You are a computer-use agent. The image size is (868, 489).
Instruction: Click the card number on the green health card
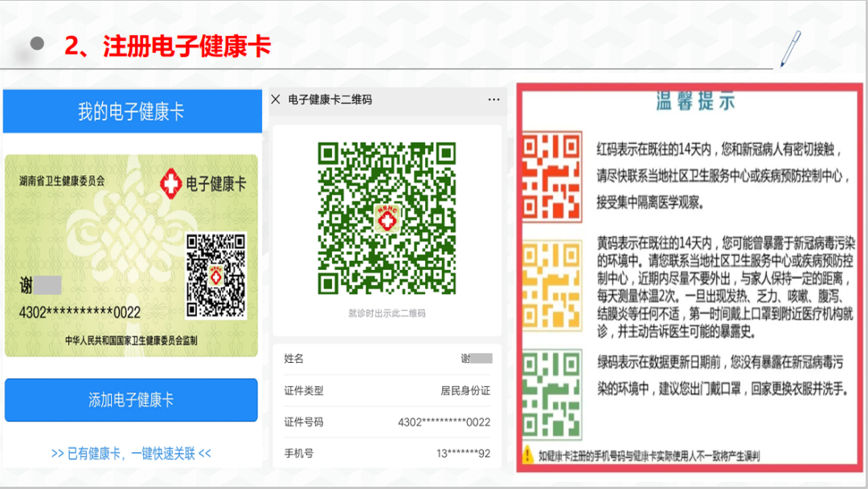(x=80, y=312)
